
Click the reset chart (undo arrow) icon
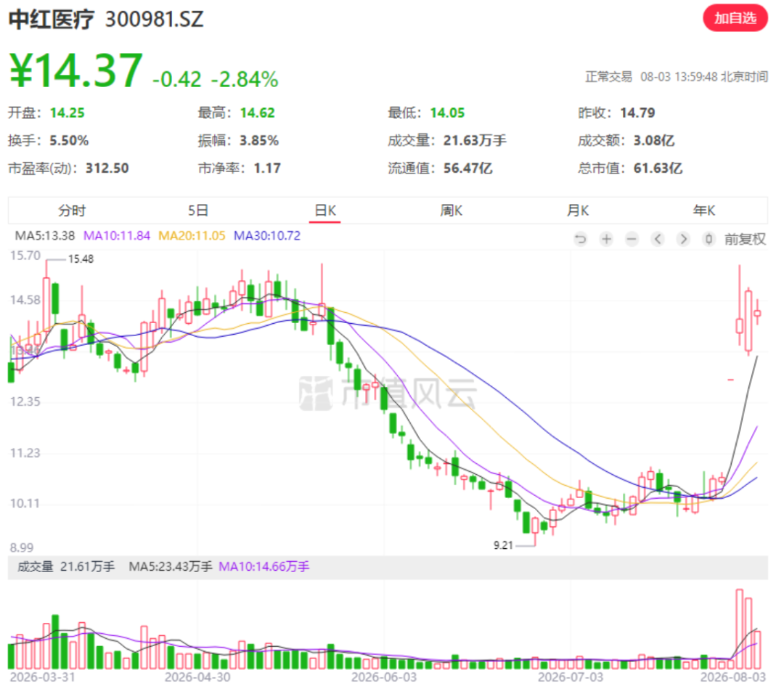tap(580, 239)
